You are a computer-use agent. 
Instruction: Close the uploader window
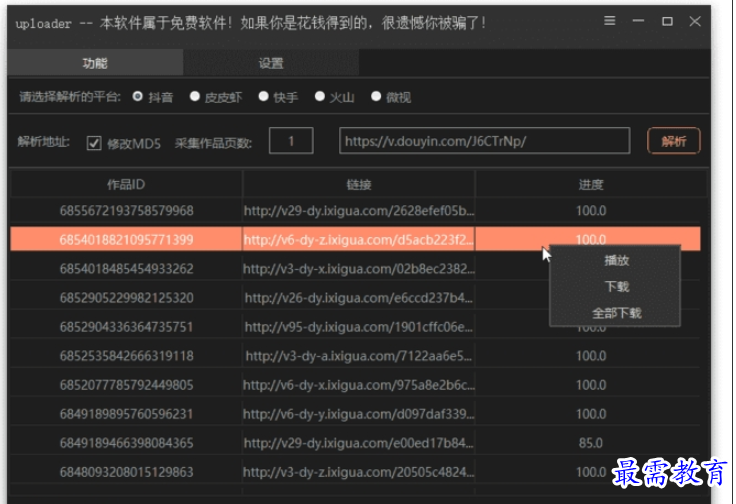tap(695, 21)
